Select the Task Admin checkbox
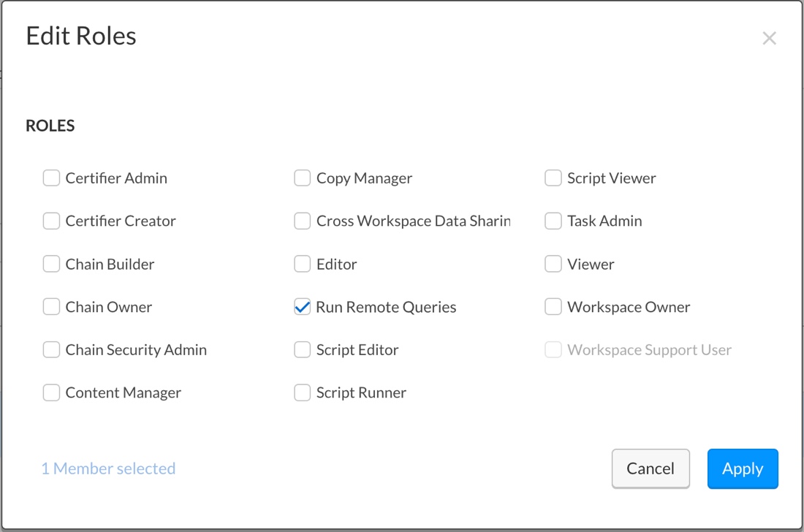 [x=553, y=221]
